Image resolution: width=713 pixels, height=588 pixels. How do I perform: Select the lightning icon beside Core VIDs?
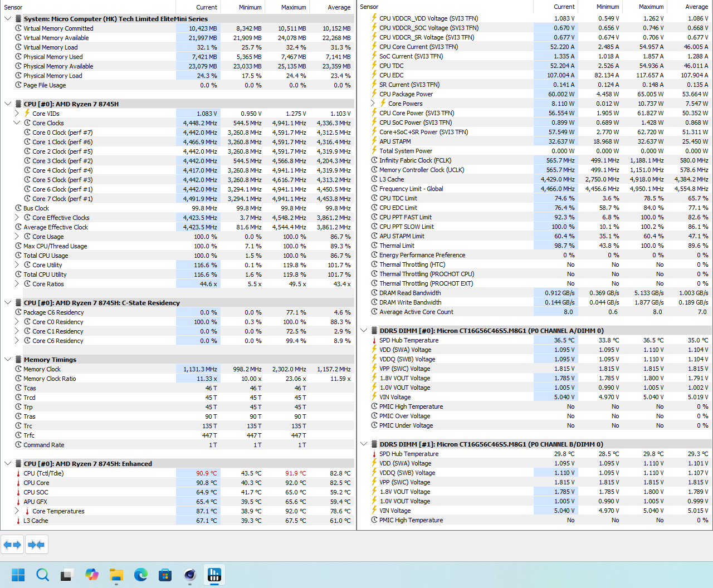coord(27,114)
